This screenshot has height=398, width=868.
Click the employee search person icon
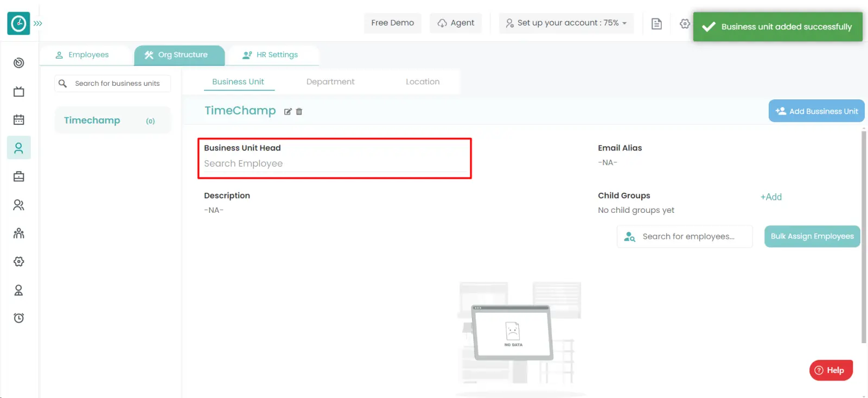pos(629,237)
